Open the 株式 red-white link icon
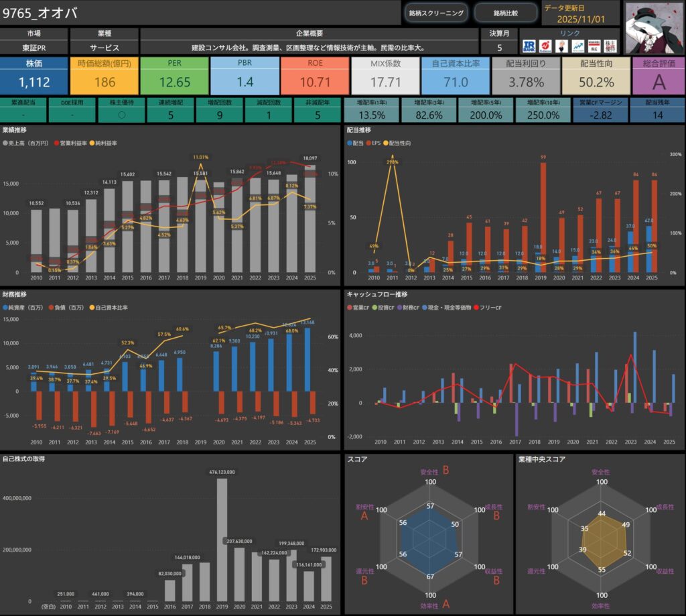 (594, 46)
